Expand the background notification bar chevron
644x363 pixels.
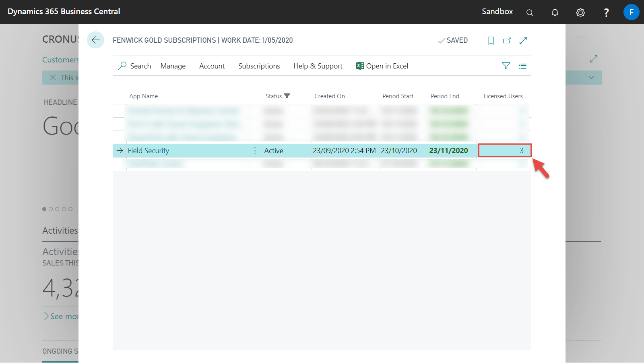[591, 78]
